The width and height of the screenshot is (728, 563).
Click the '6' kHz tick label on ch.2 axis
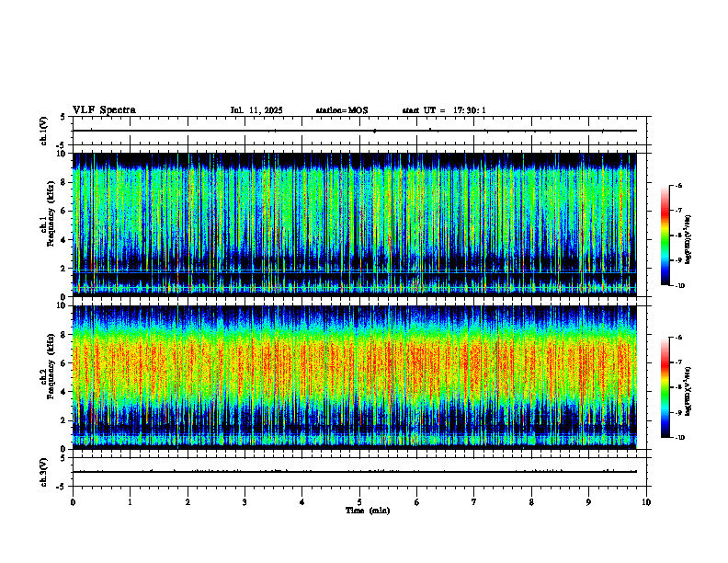coord(64,363)
